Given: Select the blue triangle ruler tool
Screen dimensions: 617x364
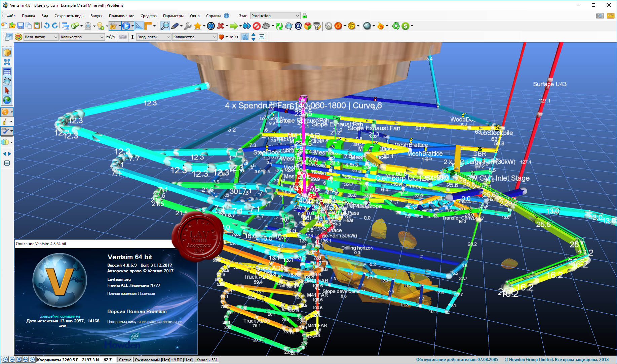Looking at the screenshot, I should tap(139, 26).
